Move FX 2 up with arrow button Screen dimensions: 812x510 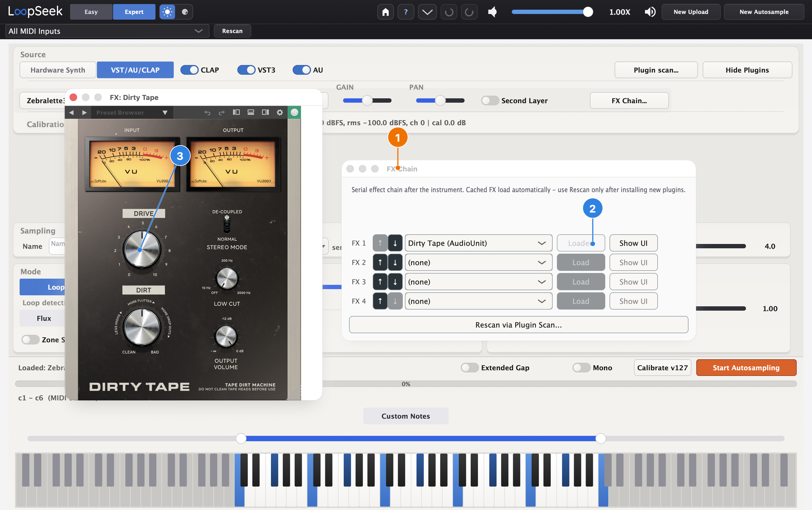[x=380, y=263]
